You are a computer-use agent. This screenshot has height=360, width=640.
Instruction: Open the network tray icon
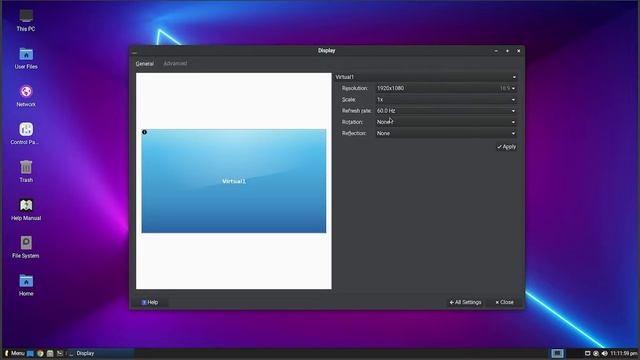(x=596, y=353)
